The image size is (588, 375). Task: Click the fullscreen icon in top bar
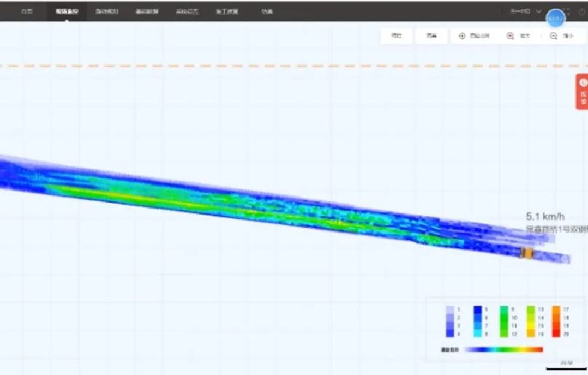[567, 11]
